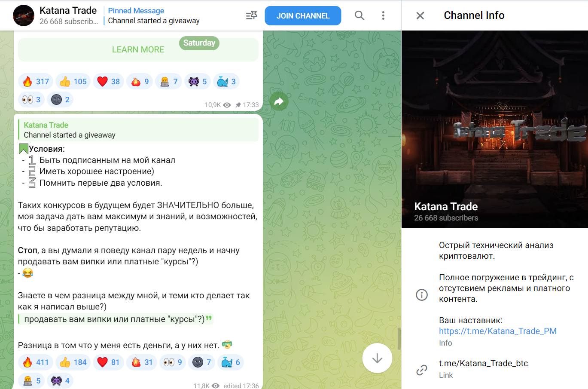
Task: Click the whale reaction with 6
Action: [231, 362]
